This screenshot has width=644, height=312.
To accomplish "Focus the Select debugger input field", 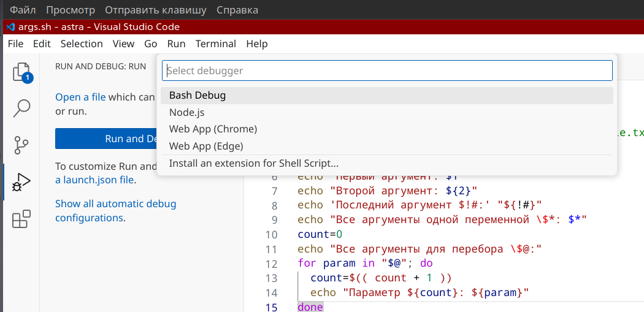I will coord(387,70).
